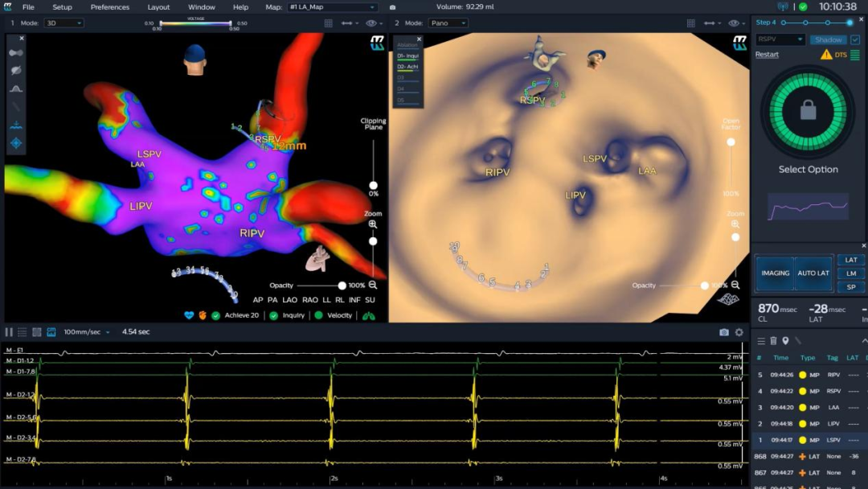Screen dimensions: 868x489
Task: Open signal settings gear icon
Action: click(x=739, y=332)
